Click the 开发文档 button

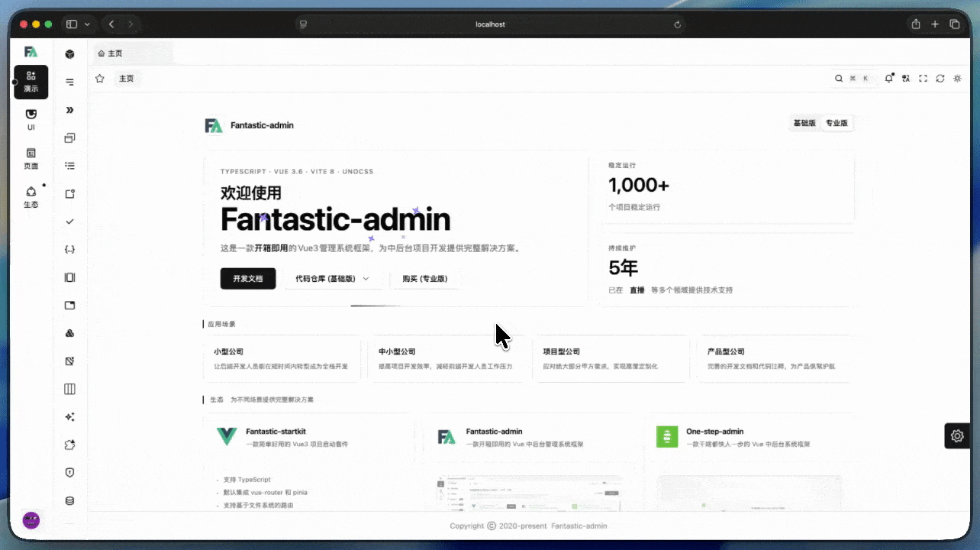click(x=248, y=279)
